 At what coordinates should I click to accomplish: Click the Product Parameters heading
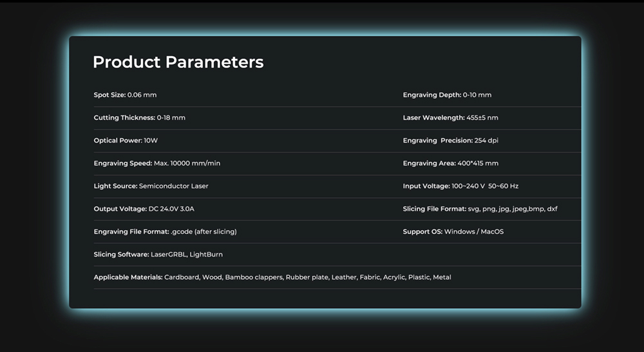pos(178,63)
